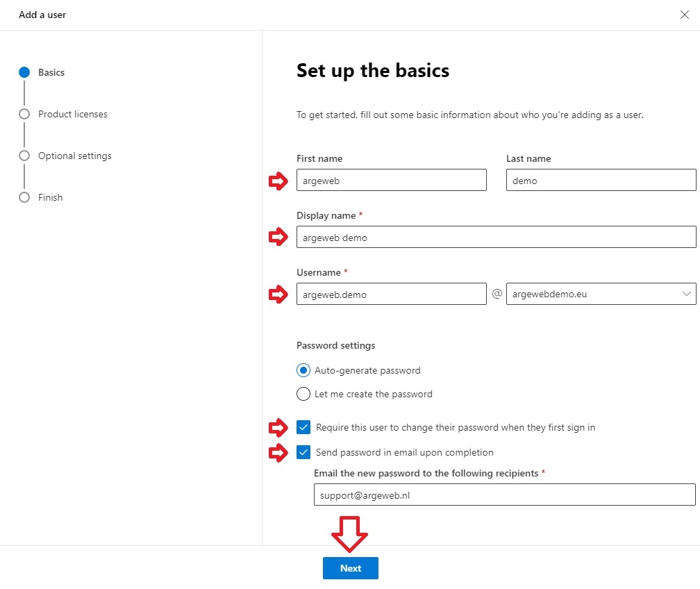Image resolution: width=700 pixels, height=589 pixels.
Task: Select the Product licenses step circle
Action: (24, 114)
